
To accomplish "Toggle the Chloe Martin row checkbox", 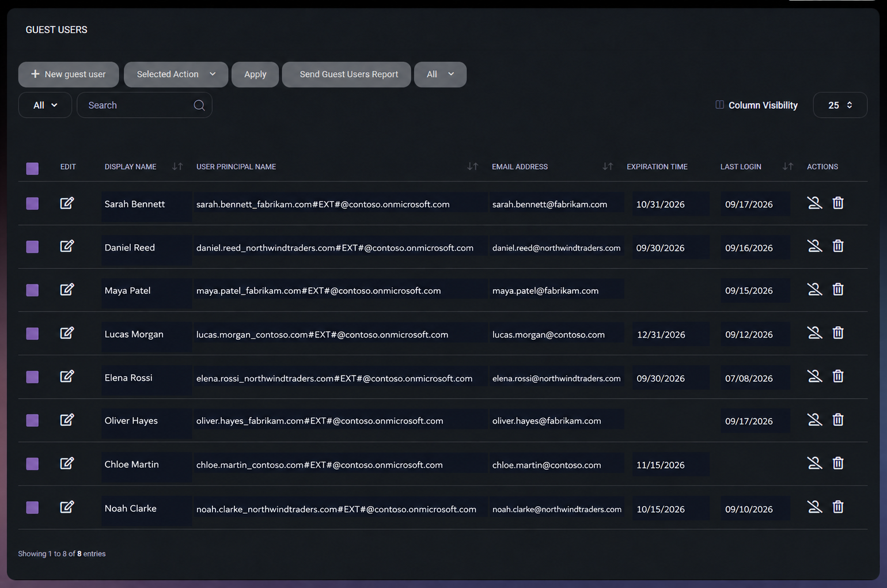I will [32, 464].
